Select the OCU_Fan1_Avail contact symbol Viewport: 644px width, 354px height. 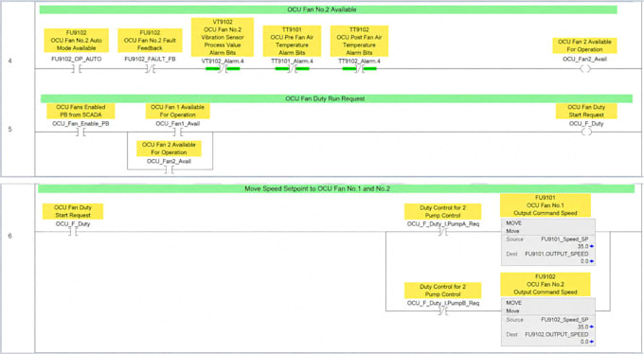(178, 133)
